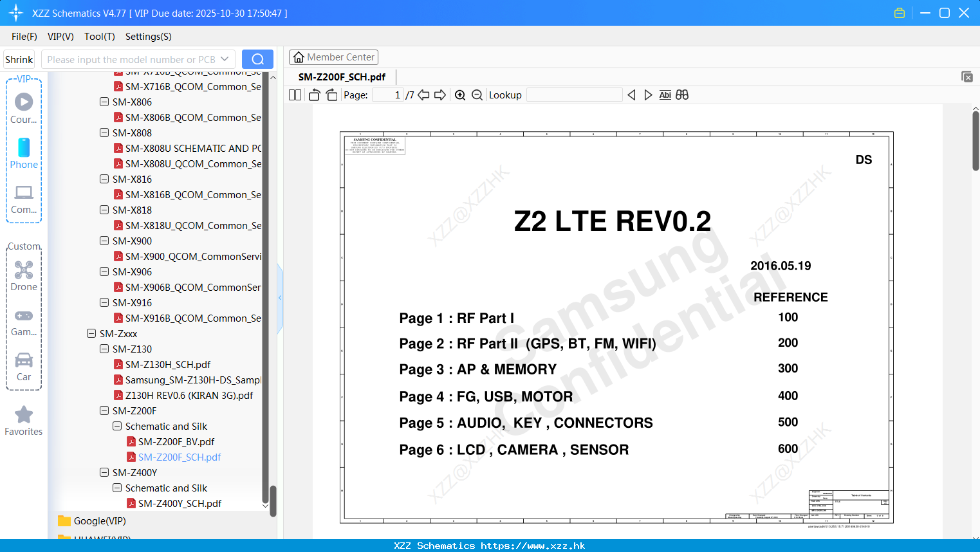Collapse the SM-Z400Y node
Screen dimensions: 980x552
coord(104,472)
